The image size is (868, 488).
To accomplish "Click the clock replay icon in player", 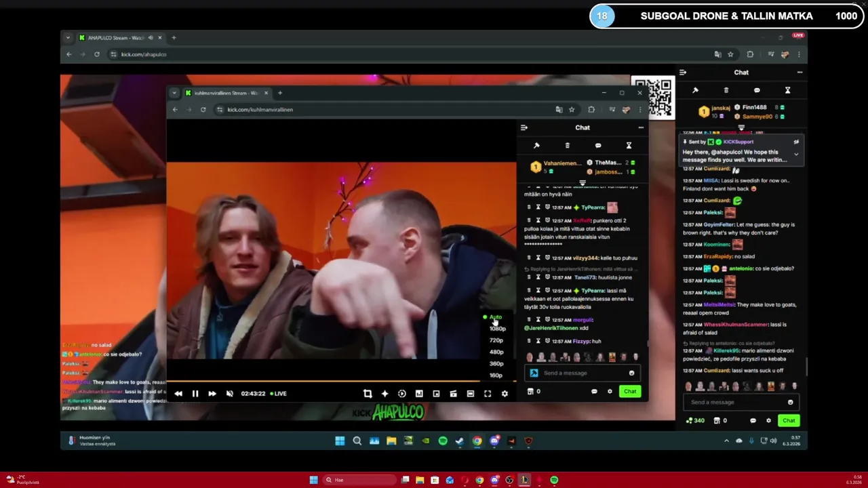I will [402, 394].
